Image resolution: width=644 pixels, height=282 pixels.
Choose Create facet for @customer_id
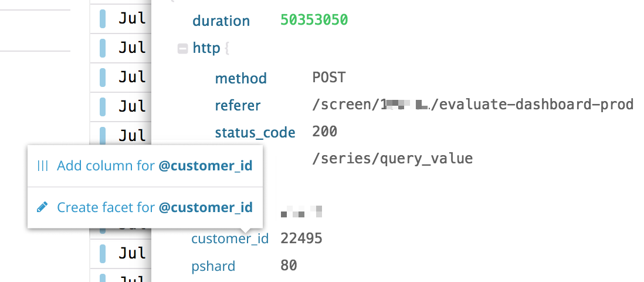pos(154,207)
